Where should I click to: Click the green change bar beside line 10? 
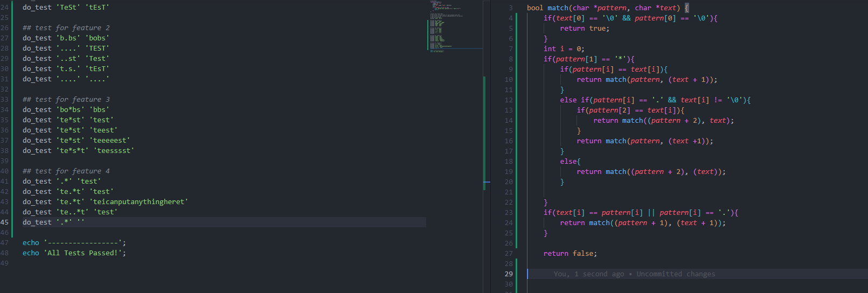pyautogui.click(x=516, y=80)
